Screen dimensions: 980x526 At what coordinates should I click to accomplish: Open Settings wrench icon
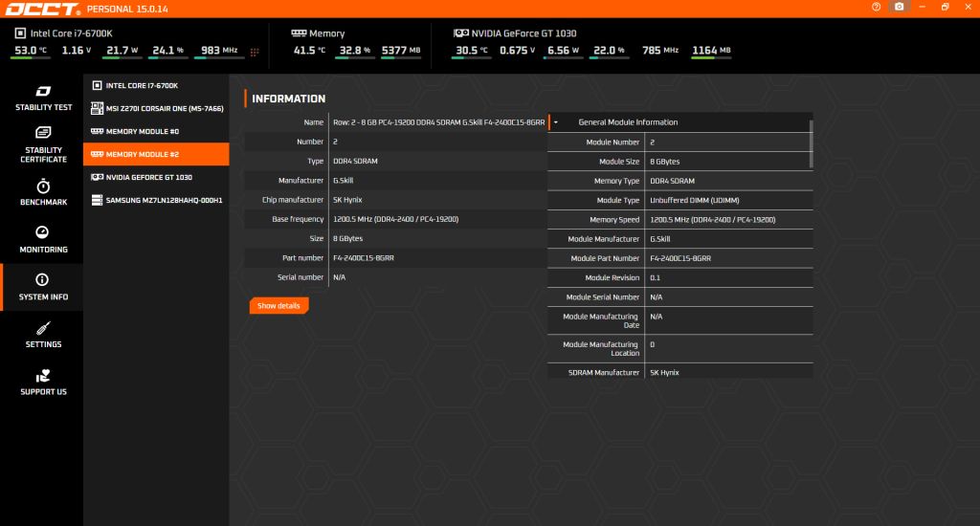coord(43,327)
